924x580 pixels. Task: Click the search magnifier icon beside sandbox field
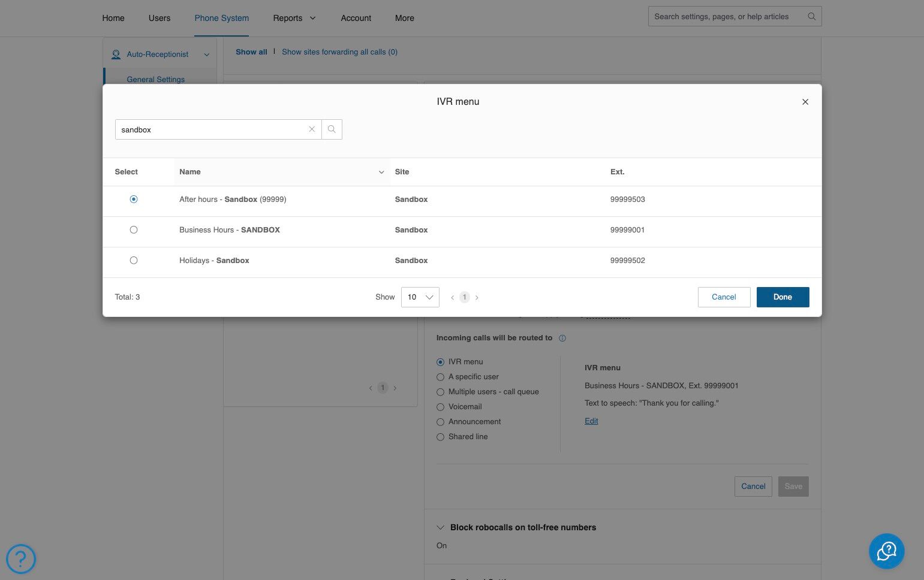(332, 129)
